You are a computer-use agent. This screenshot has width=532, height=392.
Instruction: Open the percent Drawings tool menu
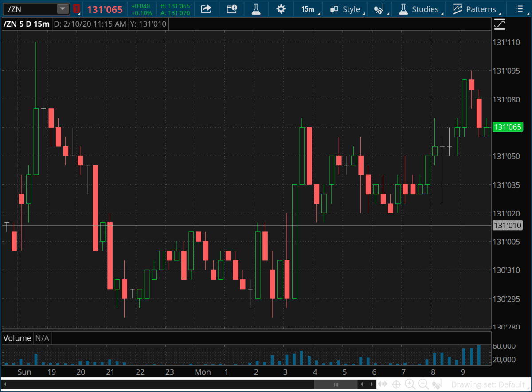[x=379, y=9]
